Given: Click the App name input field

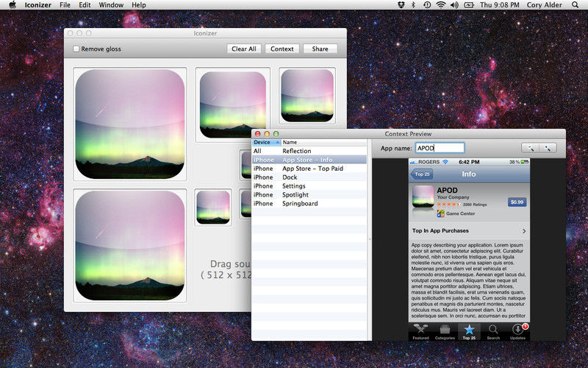Looking at the screenshot, I should click(440, 148).
